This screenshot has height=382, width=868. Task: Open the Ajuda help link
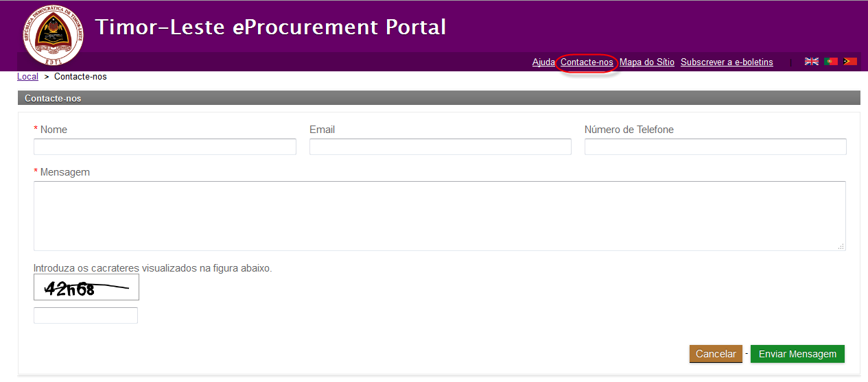[543, 62]
